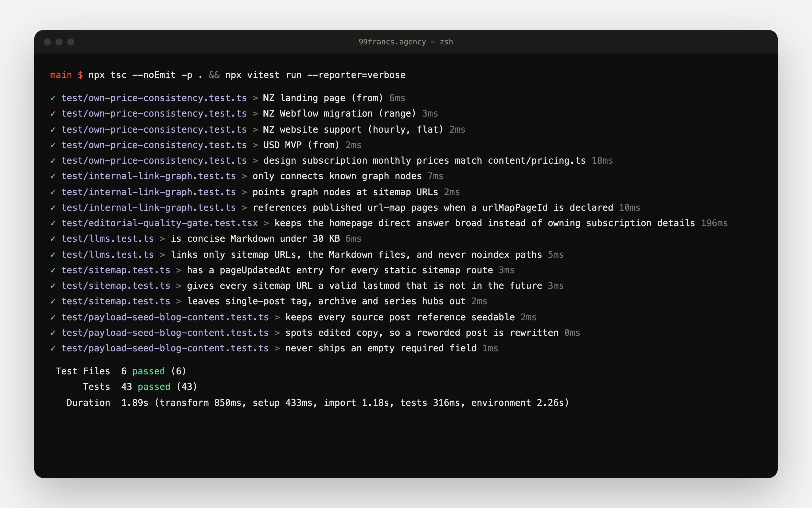Click the checkmark beside 'USD MVP (from)'

click(x=53, y=145)
